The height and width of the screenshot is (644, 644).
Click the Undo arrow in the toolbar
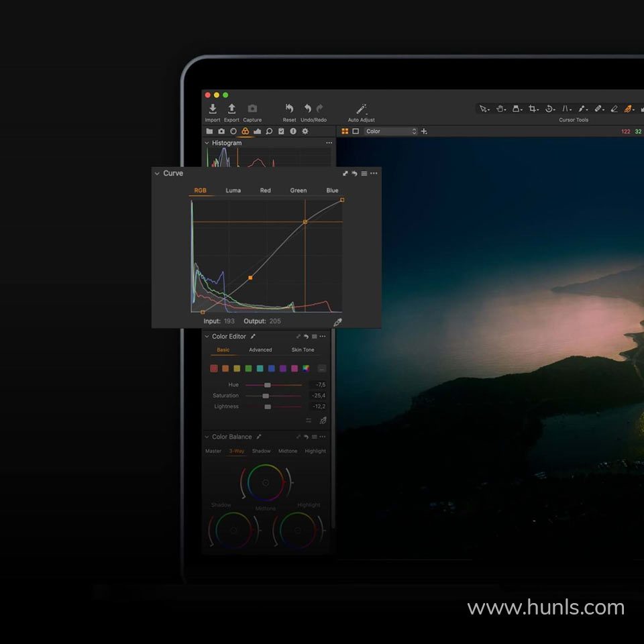pos(308,109)
